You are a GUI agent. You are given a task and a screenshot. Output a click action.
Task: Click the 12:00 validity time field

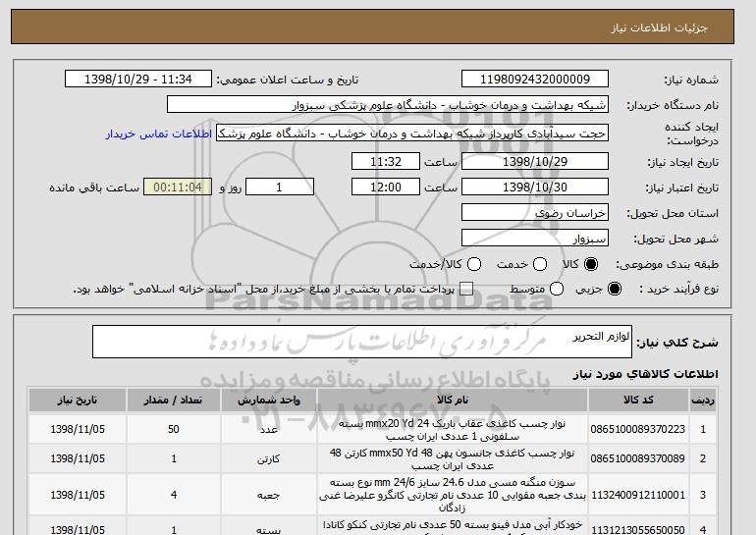(386, 187)
